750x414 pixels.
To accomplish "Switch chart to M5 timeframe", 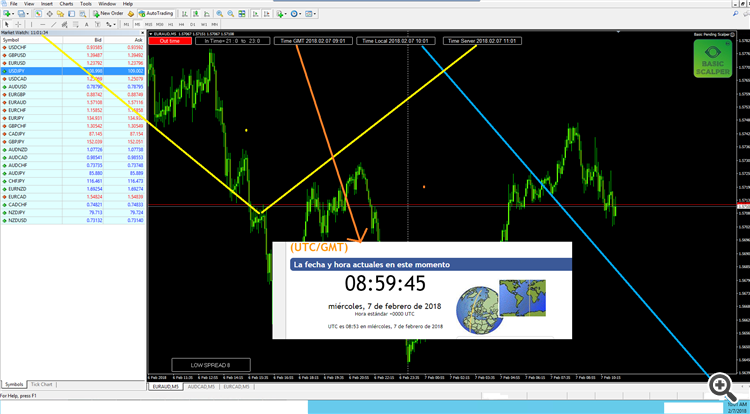I will 137,24.
